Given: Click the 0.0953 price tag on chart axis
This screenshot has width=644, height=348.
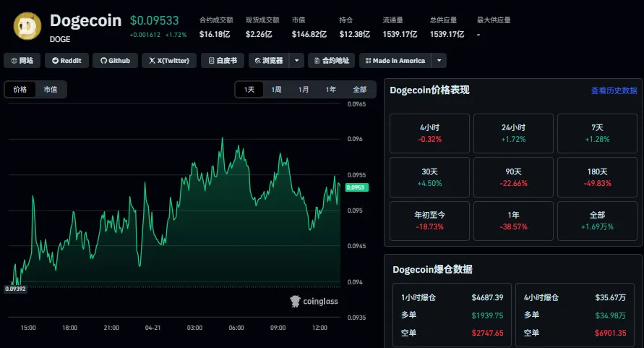Looking at the screenshot, I should (357, 187).
